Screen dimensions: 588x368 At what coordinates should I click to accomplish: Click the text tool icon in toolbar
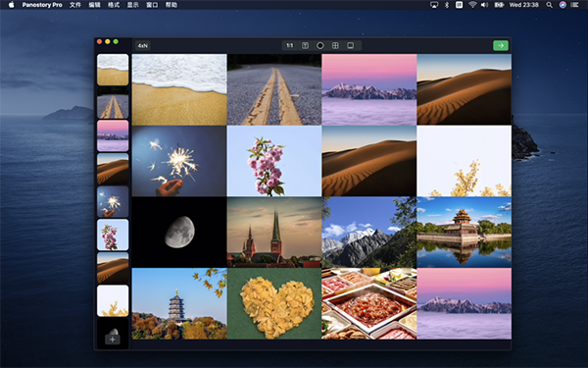click(x=305, y=45)
